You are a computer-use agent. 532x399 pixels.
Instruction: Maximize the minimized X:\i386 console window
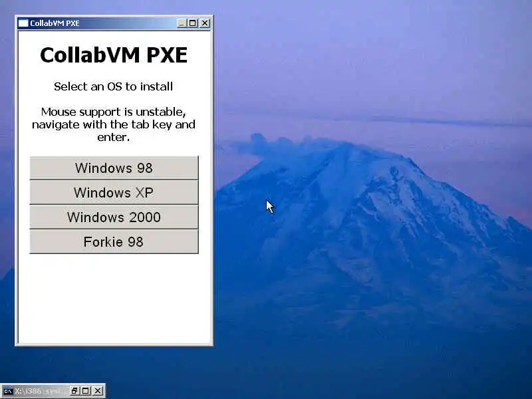[x=86, y=391]
